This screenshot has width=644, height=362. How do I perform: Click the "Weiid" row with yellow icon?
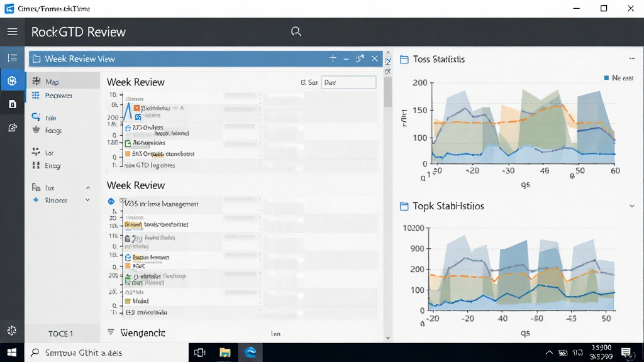136,301
